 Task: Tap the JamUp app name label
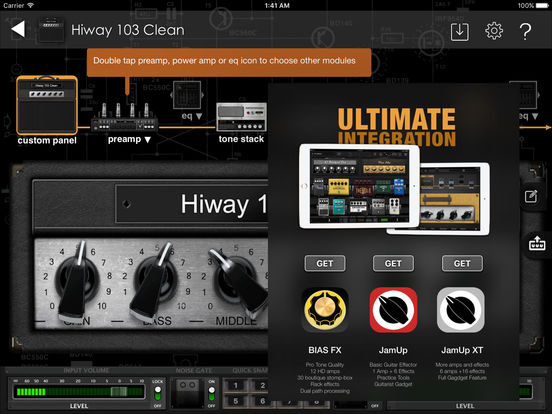[x=393, y=350]
